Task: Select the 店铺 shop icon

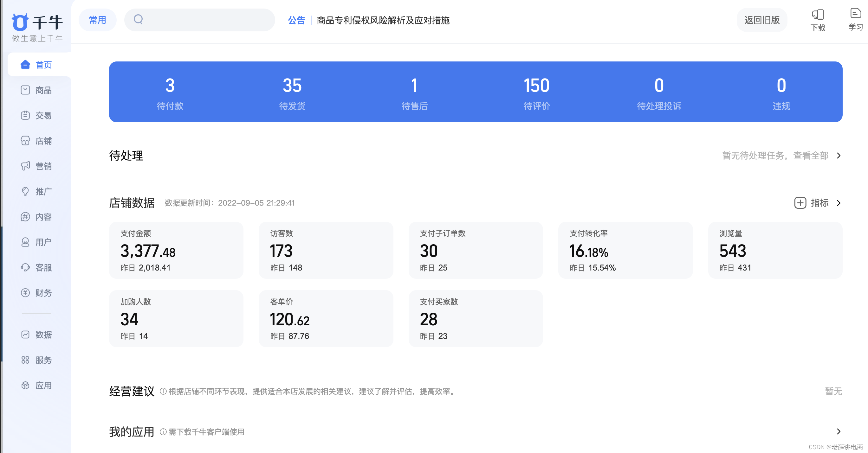Action: point(25,141)
